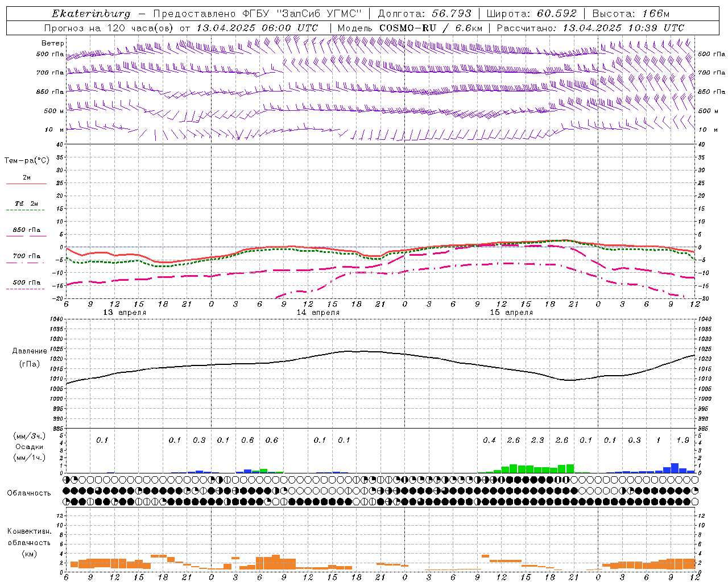Viewport: 728px width, 582px height.
Task: Click the 'Осадки' precipitation label
Action: [30, 447]
